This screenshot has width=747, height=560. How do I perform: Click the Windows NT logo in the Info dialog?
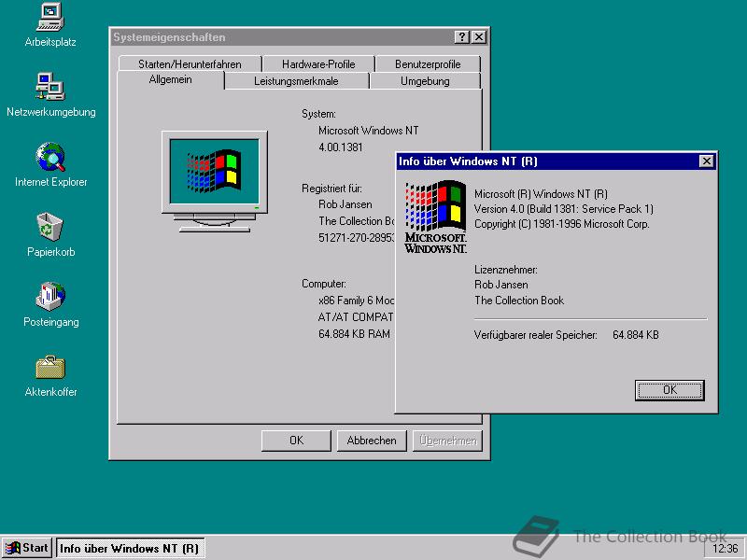pos(435,217)
